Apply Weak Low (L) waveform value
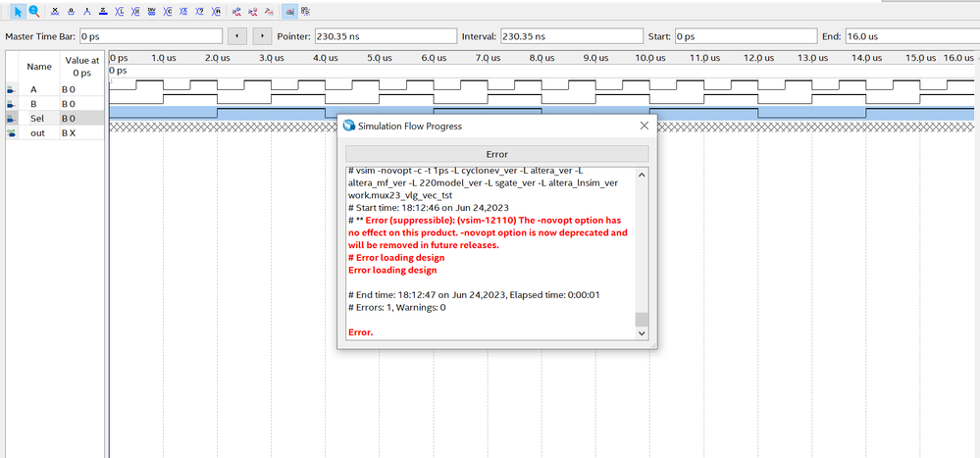The image size is (980, 458). pos(120,11)
